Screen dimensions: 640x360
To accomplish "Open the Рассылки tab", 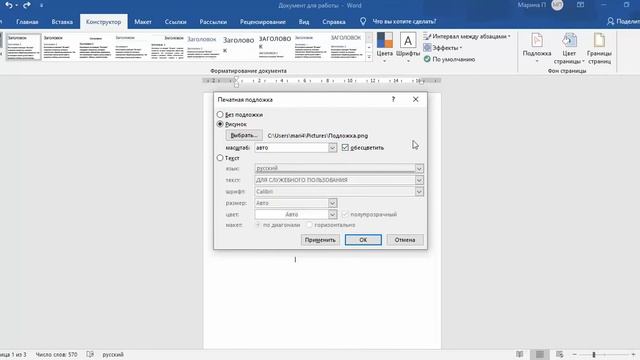I will pos(213,22).
